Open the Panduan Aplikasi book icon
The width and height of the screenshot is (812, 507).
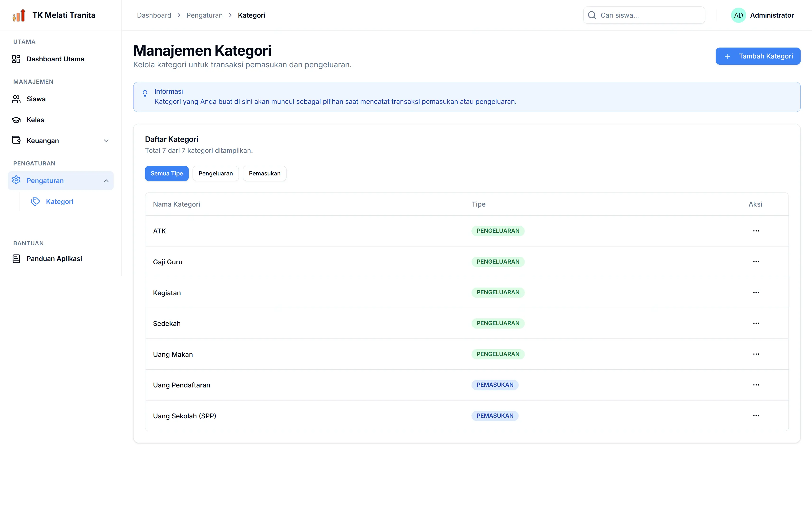[16, 259]
